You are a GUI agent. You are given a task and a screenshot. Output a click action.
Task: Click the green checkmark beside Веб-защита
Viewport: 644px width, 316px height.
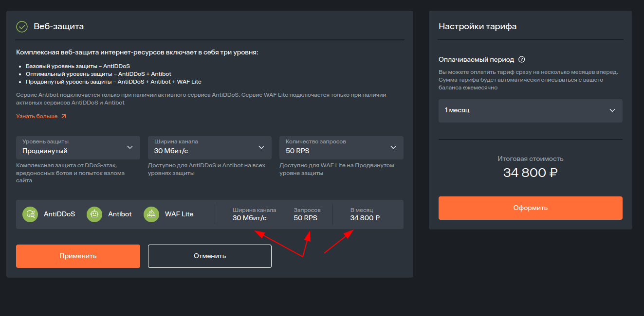(21, 26)
